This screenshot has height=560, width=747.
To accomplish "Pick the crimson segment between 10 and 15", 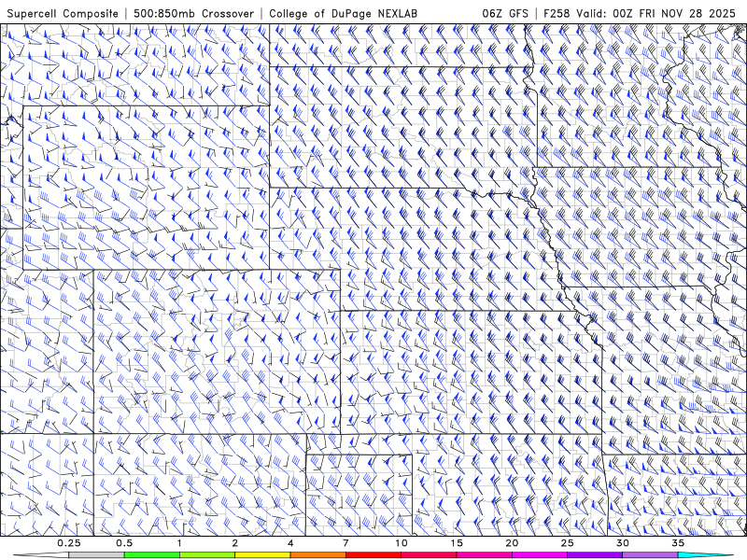I will pos(429,555).
